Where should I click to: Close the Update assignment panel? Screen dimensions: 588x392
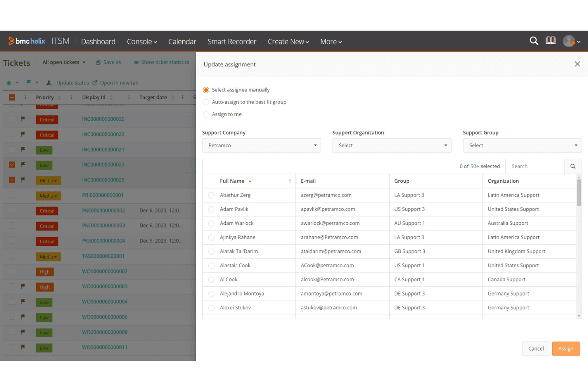pos(577,64)
